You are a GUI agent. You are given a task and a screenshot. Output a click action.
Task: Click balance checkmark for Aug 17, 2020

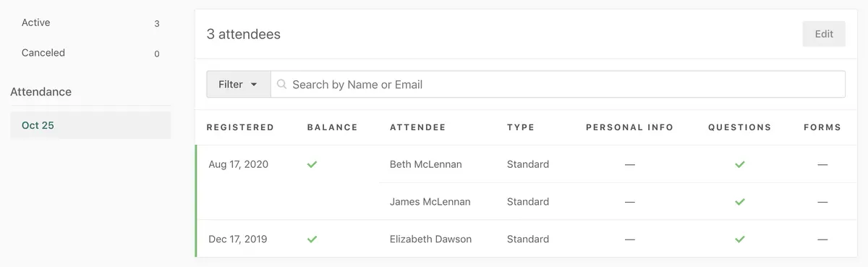(x=312, y=164)
